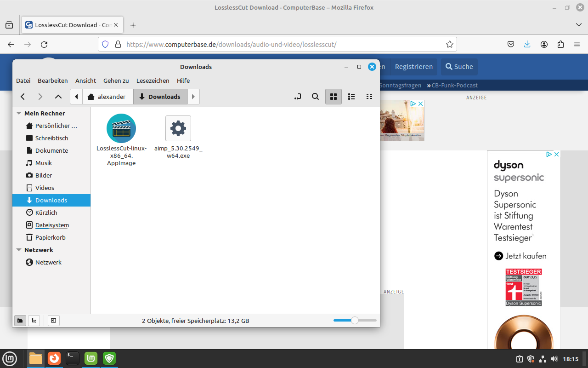Collapse the Mein Rechner section
Viewport: 588px width, 368px height.
tap(19, 113)
